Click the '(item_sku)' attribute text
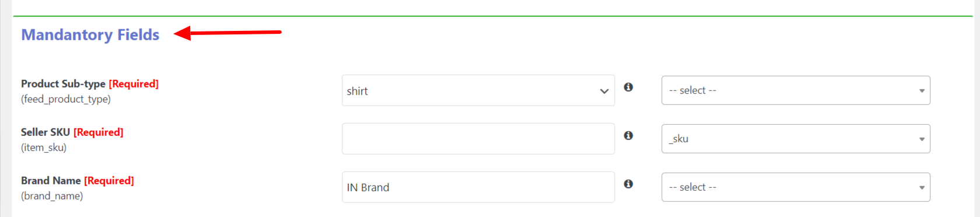Image resolution: width=980 pixels, height=217 pixels. 44,148
